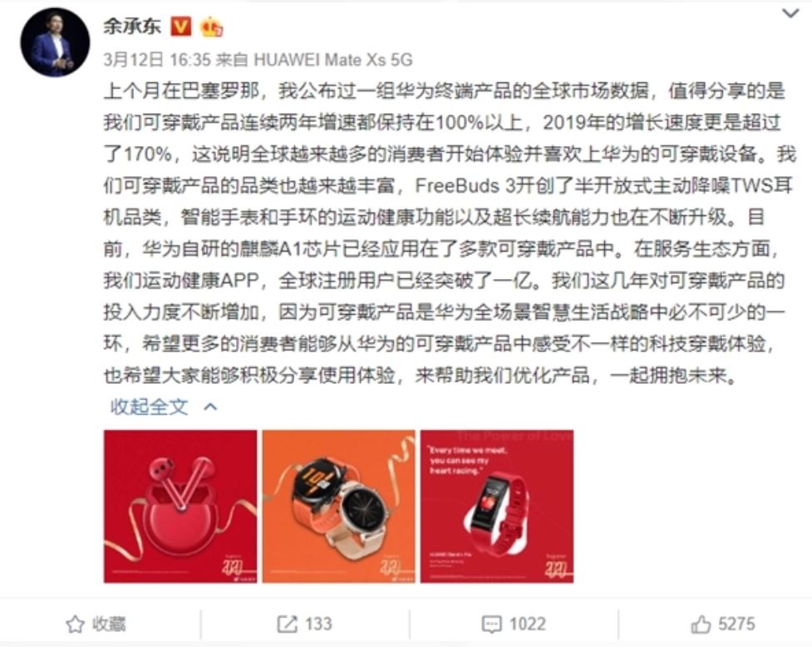Click the 133 repost count
The width and height of the screenshot is (812, 647).
click(318, 624)
